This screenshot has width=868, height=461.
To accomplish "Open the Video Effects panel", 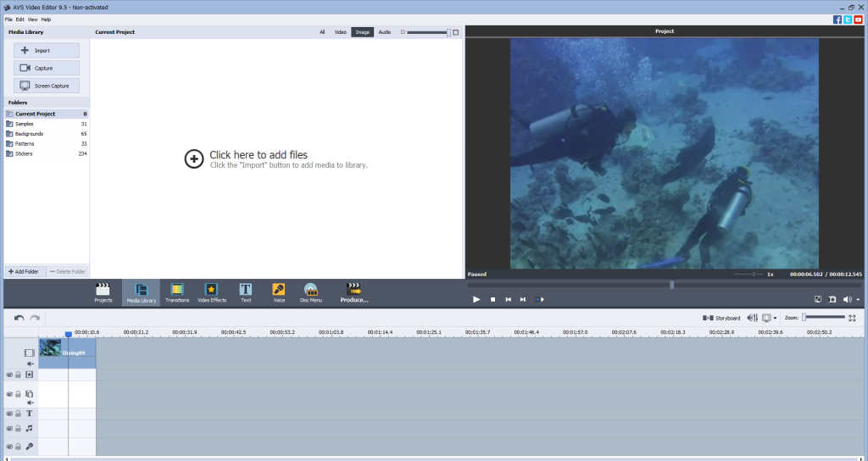I will click(211, 292).
